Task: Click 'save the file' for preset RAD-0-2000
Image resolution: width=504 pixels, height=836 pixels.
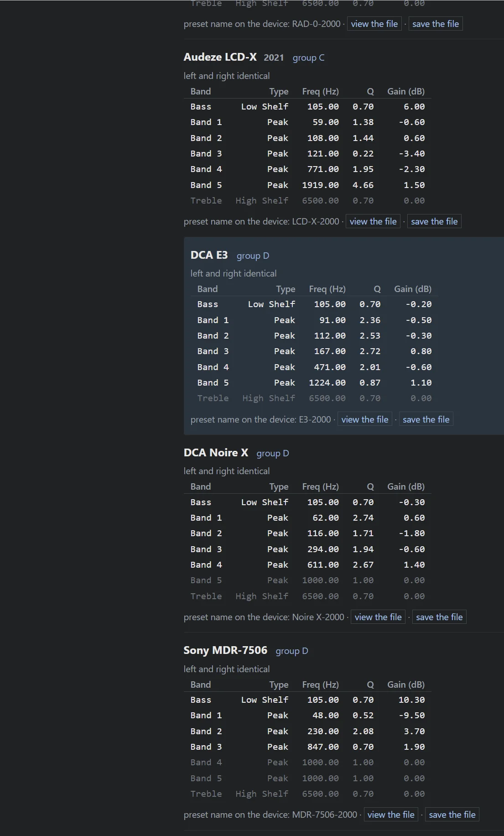Action: pos(436,24)
